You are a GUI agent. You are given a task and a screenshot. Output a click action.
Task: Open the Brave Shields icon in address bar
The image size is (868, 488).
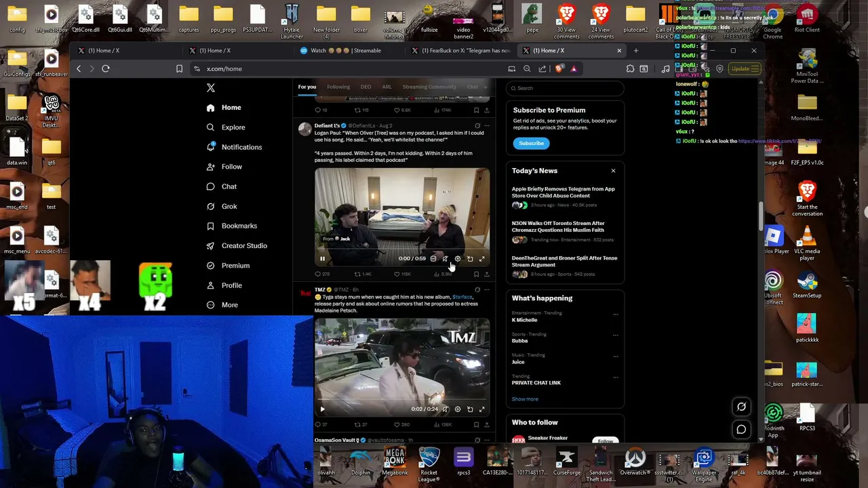pyautogui.click(x=559, y=68)
